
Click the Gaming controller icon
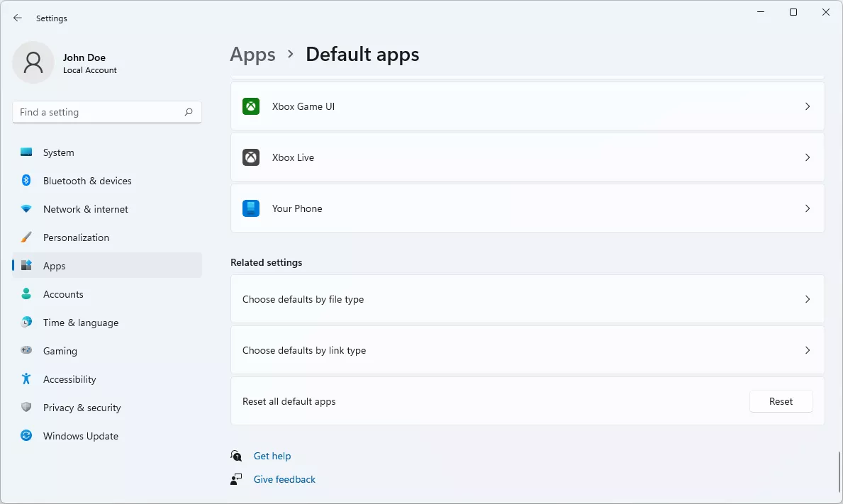coord(26,350)
